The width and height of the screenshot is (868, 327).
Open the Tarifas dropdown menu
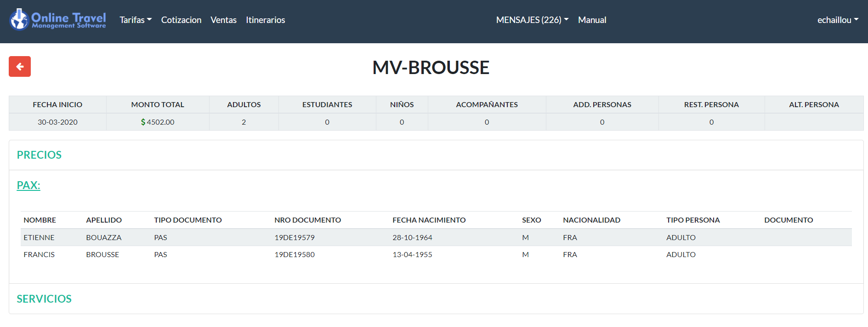[135, 20]
